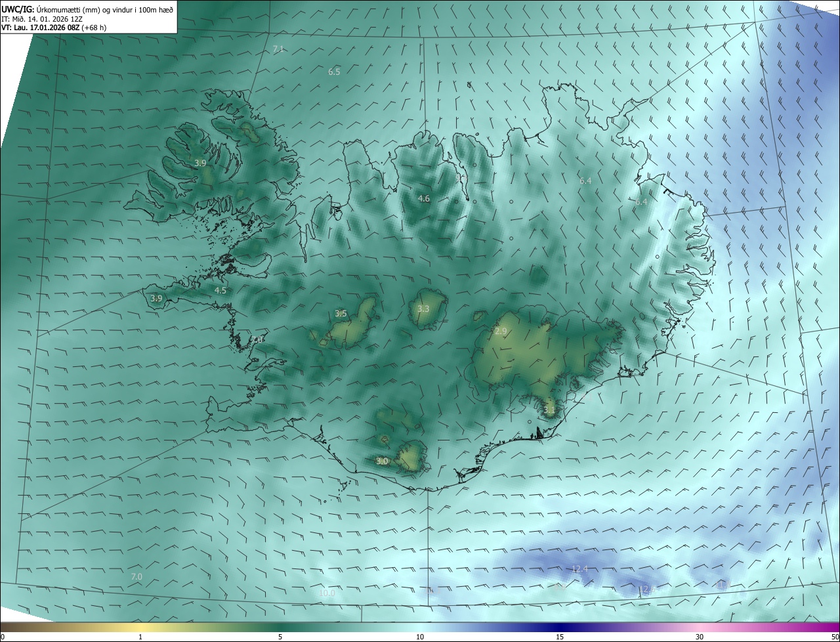Screen dimensions: 840x642
Task: Click the color scale tick label 5
Action: pos(280,637)
